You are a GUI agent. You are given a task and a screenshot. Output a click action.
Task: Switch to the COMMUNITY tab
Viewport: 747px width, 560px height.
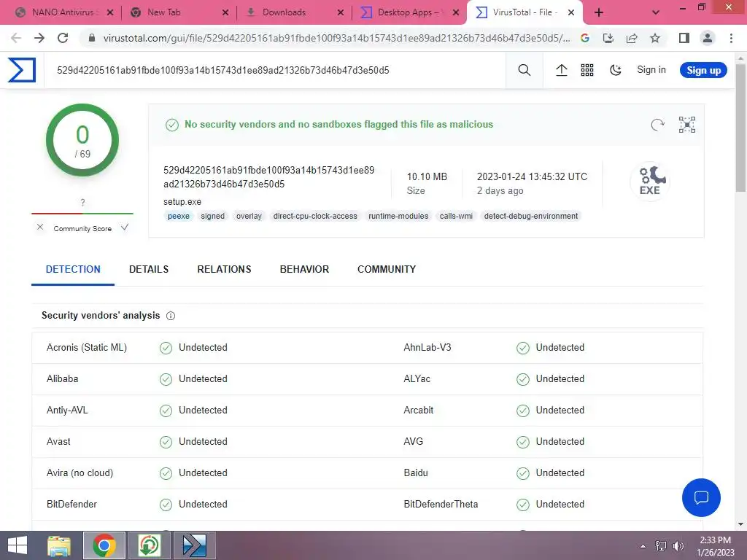(x=387, y=270)
